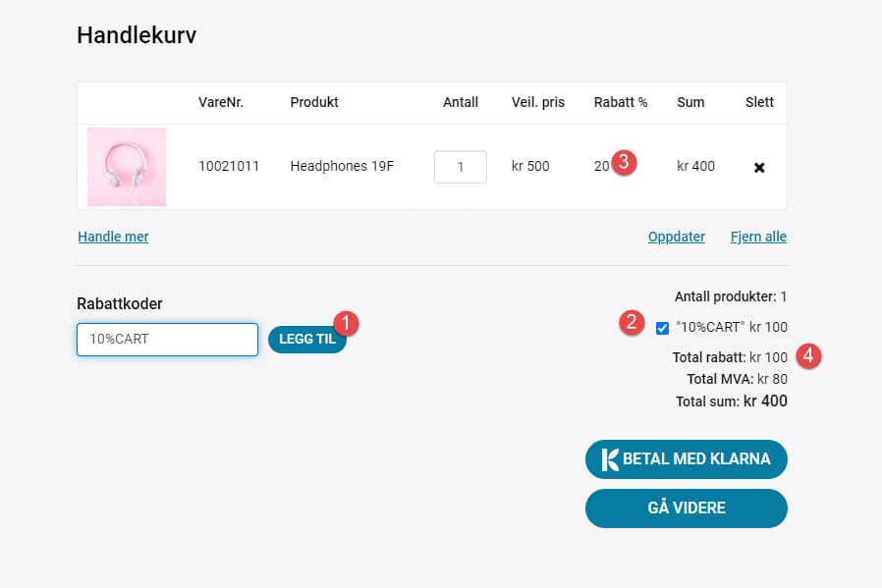Click the BETAL MED KLARNA button
The height and width of the screenshot is (588, 882).
tap(686, 458)
